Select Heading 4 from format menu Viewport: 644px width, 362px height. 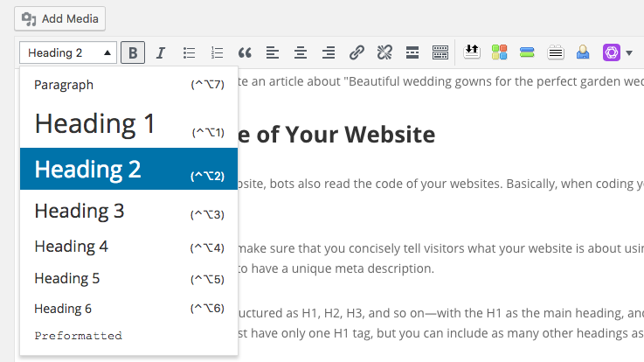click(129, 247)
